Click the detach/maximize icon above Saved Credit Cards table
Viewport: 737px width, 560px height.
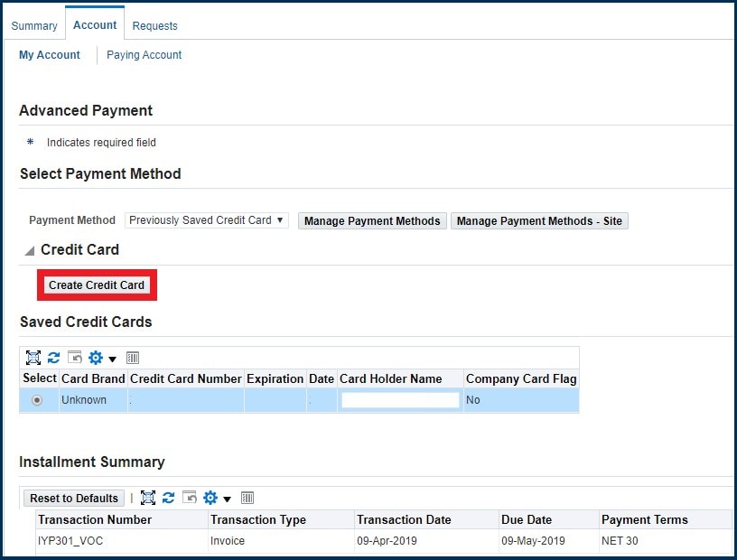pyautogui.click(x=33, y=359)
